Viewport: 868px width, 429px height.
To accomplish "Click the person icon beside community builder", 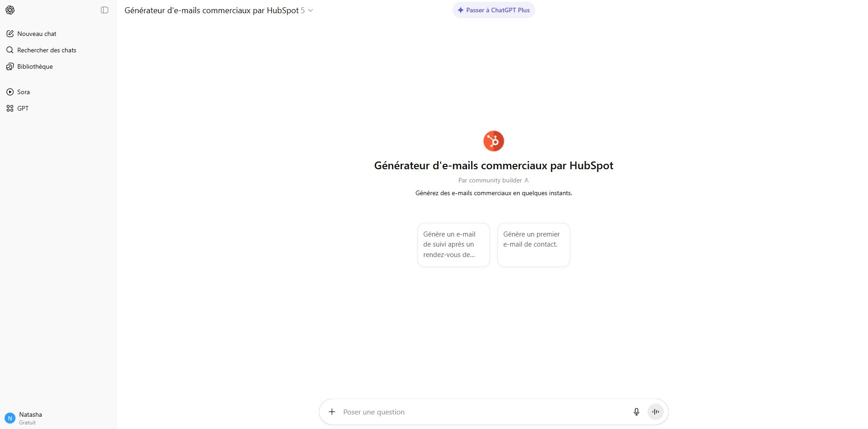I will [527, 180].
